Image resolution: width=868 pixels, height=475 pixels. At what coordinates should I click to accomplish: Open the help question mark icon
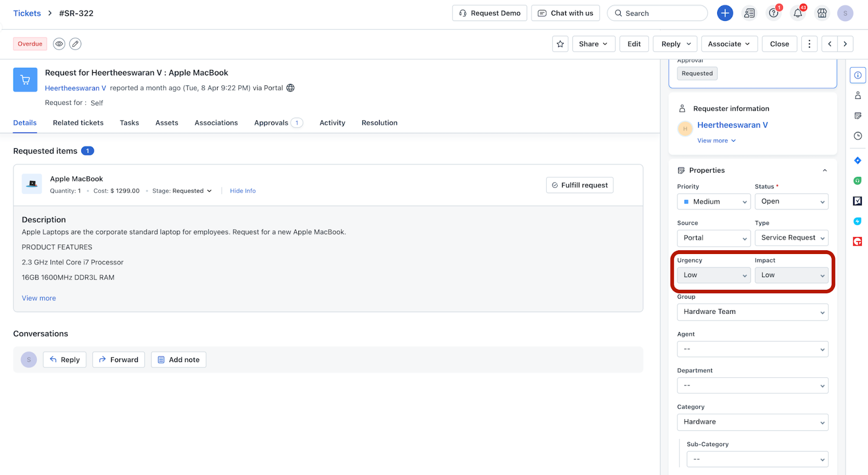[x=774, y=13]
